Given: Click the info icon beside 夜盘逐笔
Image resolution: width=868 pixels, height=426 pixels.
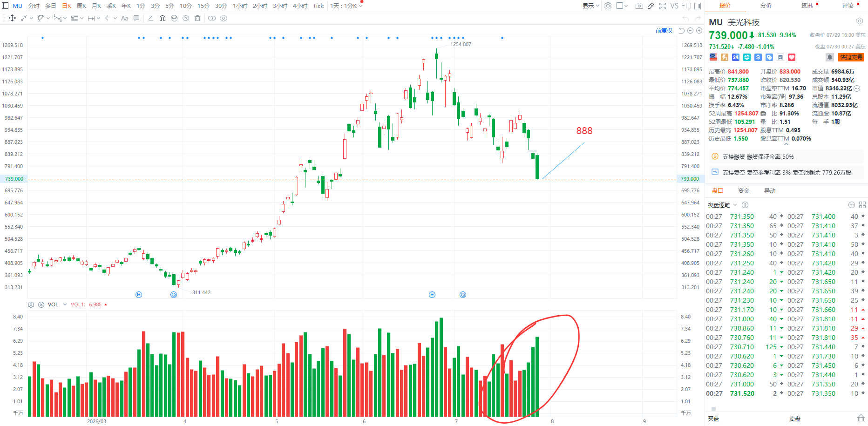Looking at the screenshot, I should [745, 205].
